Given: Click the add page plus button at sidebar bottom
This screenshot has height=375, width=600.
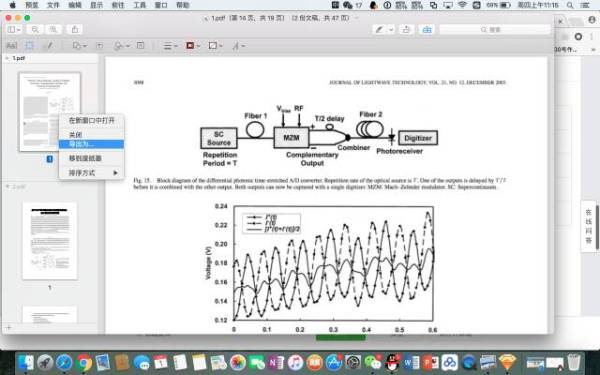Looking at the screenshot, I should (8, 327).
